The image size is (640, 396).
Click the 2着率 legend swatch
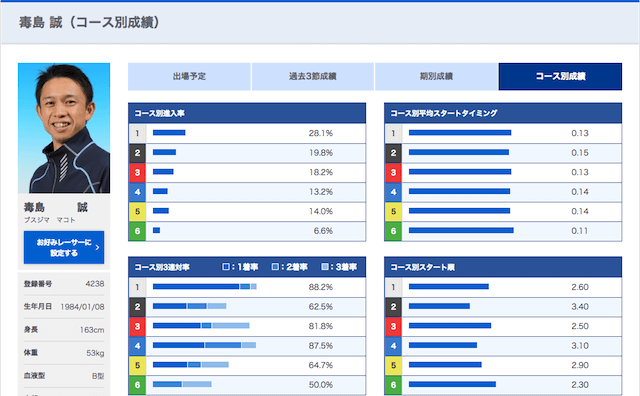tap(275, 267)
